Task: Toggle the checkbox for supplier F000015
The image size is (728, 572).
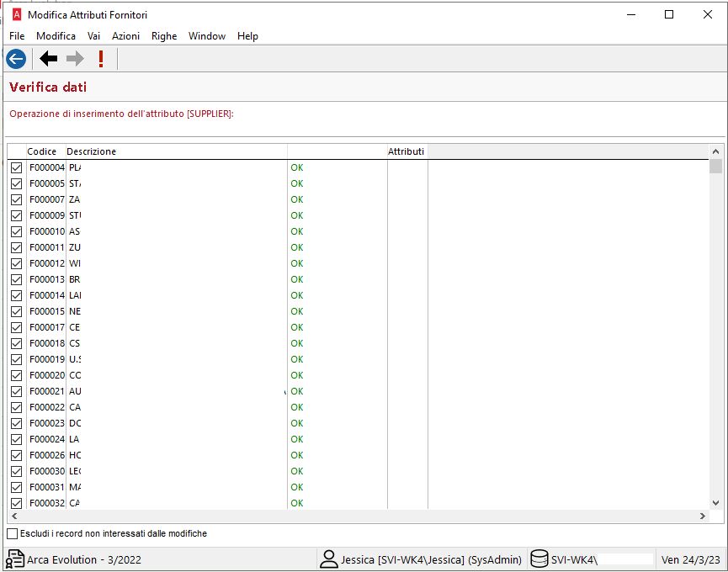Action: pos(16,311)
